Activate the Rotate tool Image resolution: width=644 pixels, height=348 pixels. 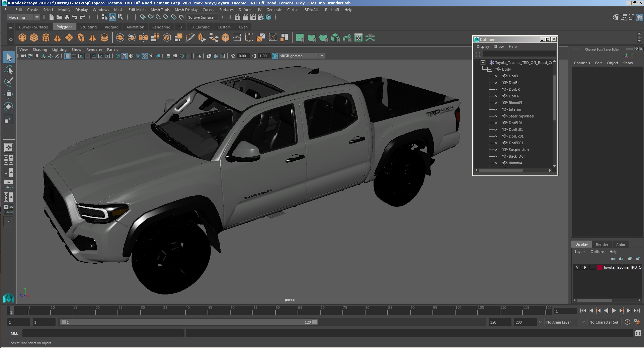pos(9,107)
